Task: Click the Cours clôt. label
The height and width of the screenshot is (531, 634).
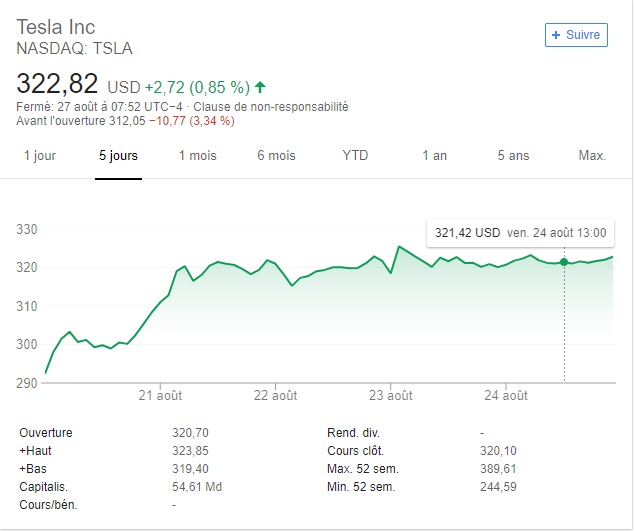Action: [355, 451]
